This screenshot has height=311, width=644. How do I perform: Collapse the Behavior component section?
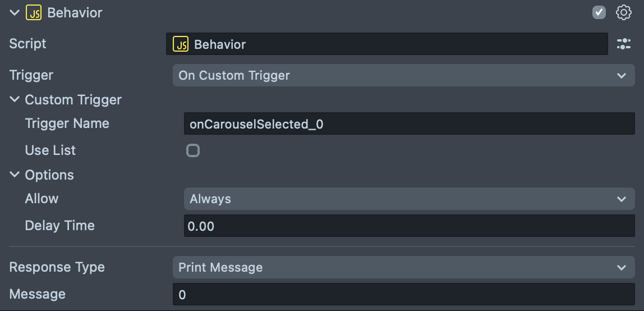click(15, 13)
